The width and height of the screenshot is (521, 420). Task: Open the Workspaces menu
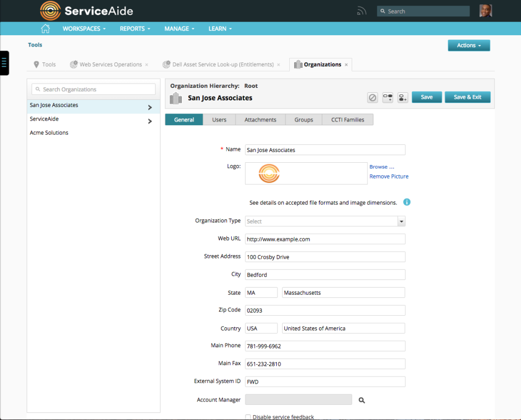(84, 29)
